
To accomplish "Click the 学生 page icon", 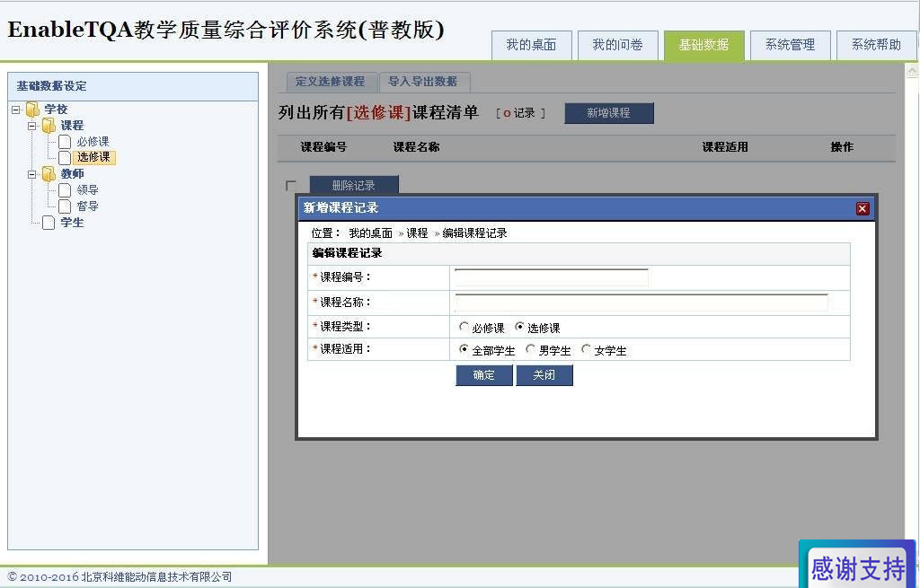I will [49, 223].
